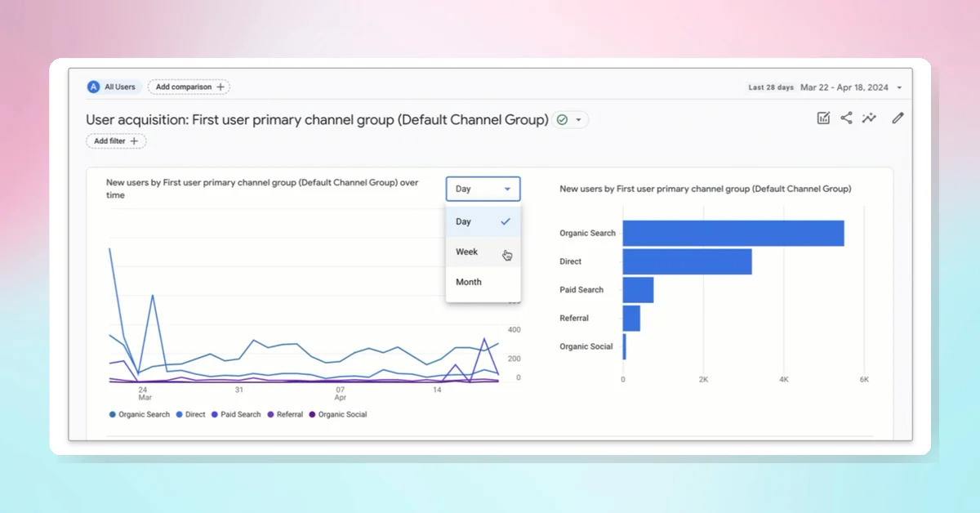Click the Organic Search bar in bar chart

[x=733, y=234]
